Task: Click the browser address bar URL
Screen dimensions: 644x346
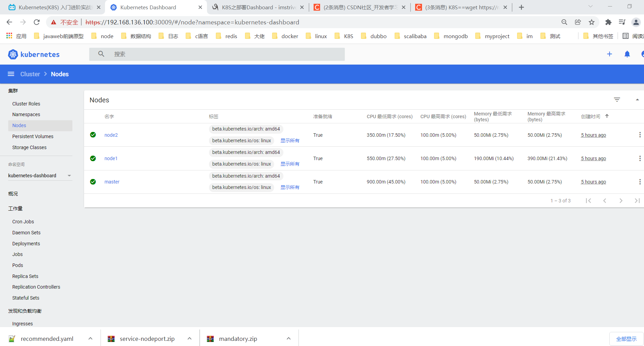Action: (192, 22)
